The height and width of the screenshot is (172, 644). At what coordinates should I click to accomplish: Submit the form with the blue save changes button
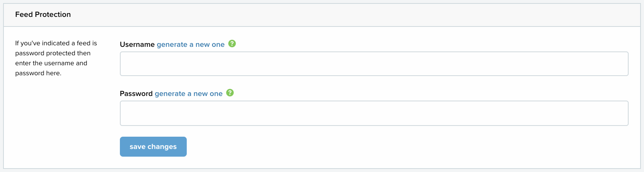(153, 147)
